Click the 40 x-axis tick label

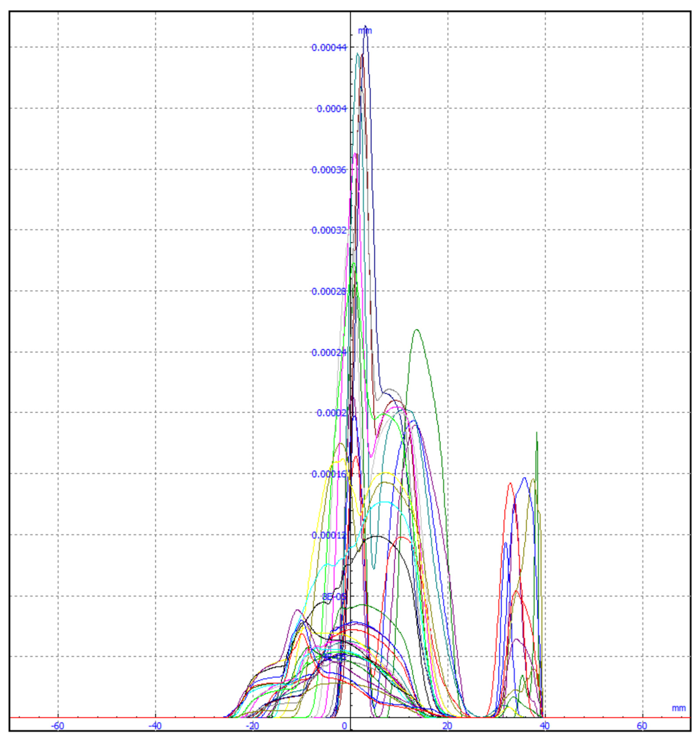[545, 726]
